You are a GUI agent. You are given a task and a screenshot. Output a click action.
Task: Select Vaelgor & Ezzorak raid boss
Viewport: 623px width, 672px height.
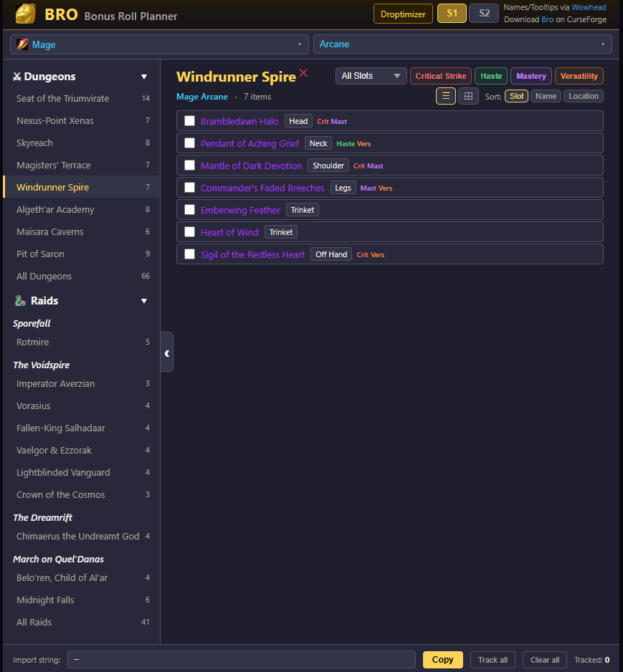tap(82, 450)
